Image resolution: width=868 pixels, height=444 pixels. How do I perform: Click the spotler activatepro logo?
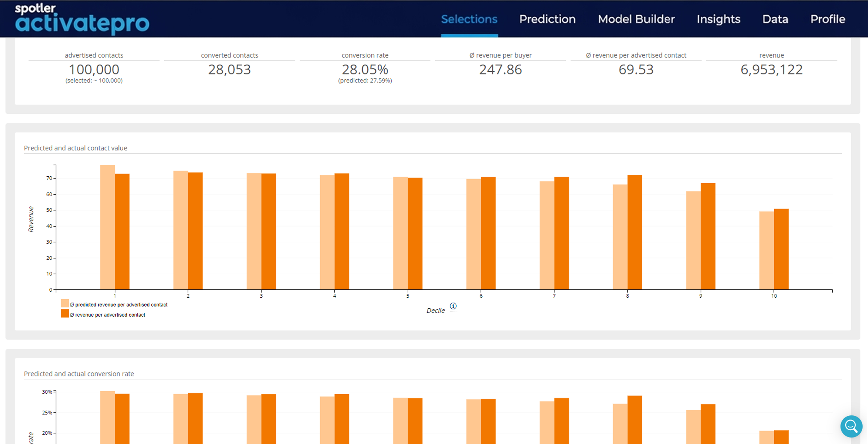pyautogui.click(x=82, y=19)
